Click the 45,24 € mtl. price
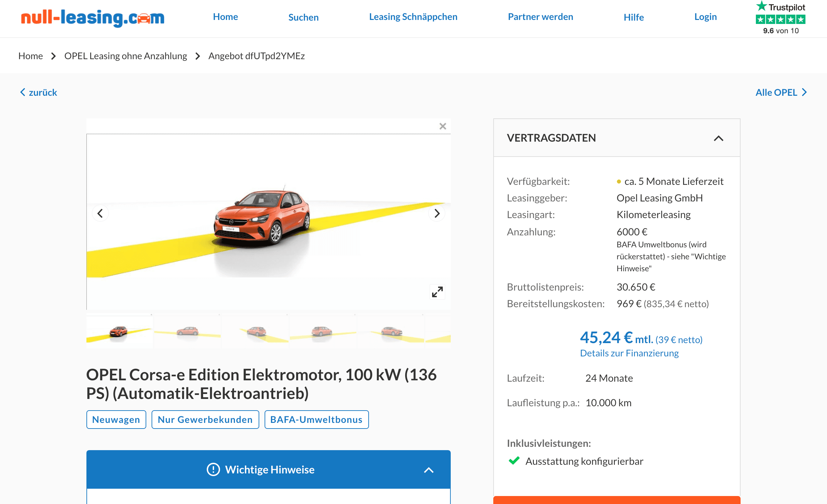The width and height of the screenshot is (827, 504). pos(617,338)
